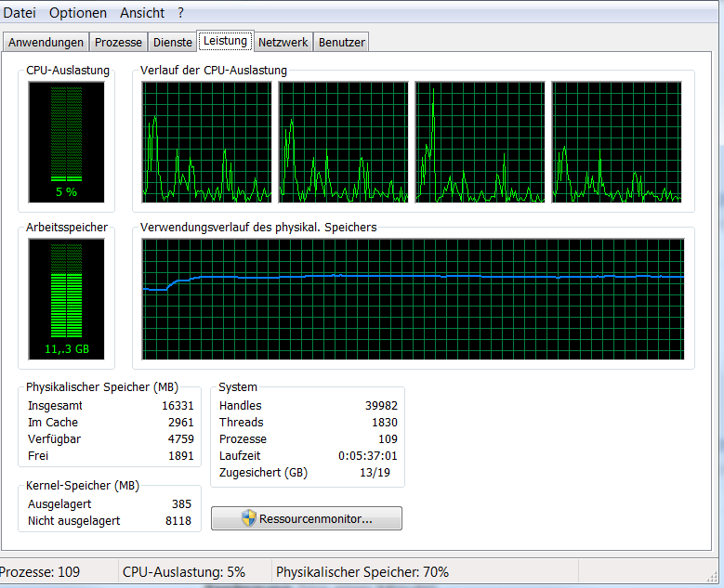
Task: Click the 'Handles' row label
Action: (240, 406)
